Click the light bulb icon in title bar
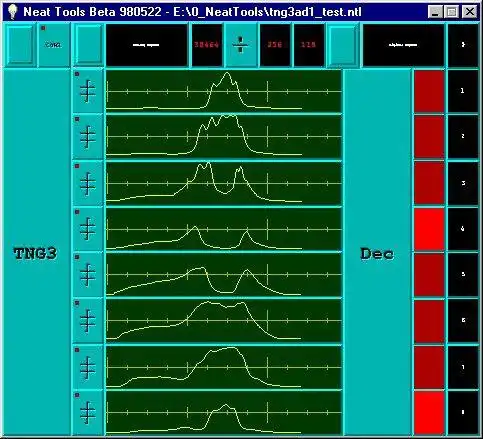 pos(12,12)
